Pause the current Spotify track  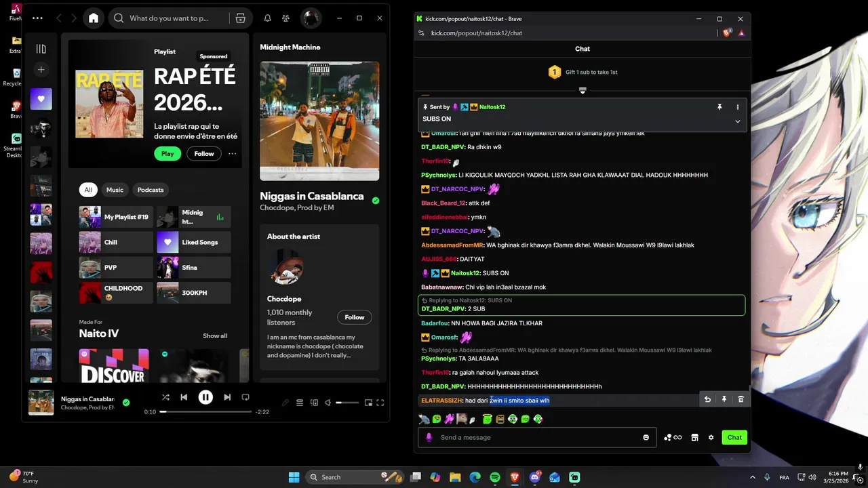(205, 397)
